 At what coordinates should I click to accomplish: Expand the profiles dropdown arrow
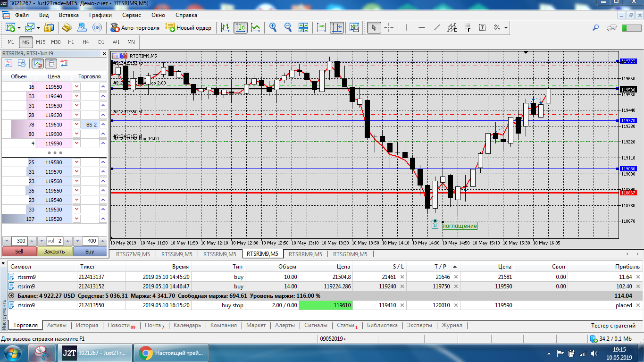[x=38, y=27]
